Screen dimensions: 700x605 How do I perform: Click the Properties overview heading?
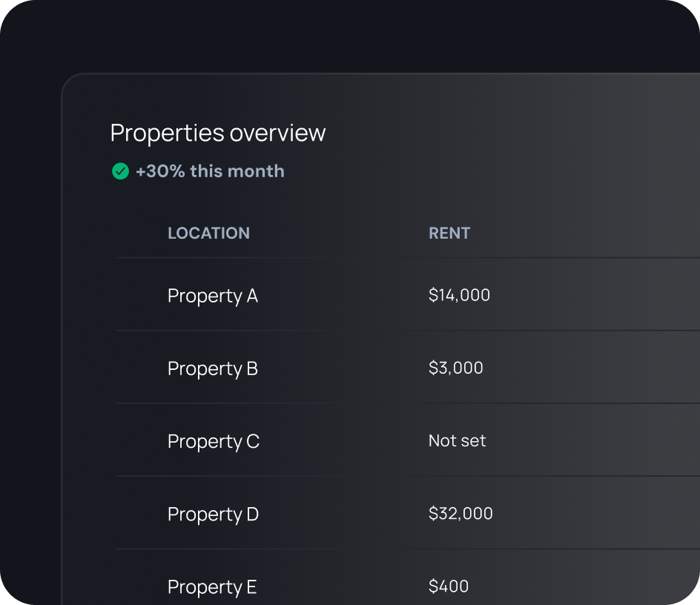pyautogui.click(x=218, y=133)
